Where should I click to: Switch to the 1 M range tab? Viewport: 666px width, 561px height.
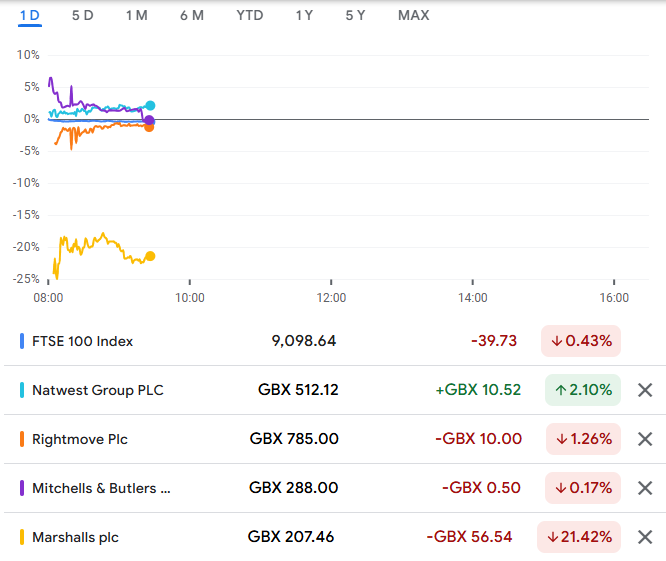click(x=136, y=16)
